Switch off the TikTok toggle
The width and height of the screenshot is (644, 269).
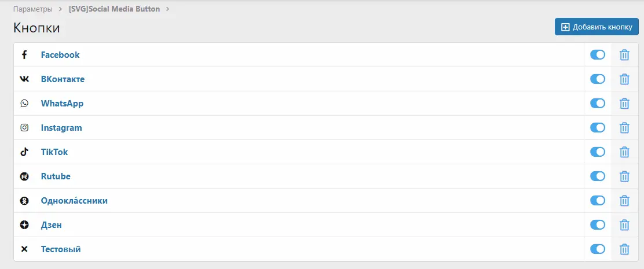[x=597, y=152]
